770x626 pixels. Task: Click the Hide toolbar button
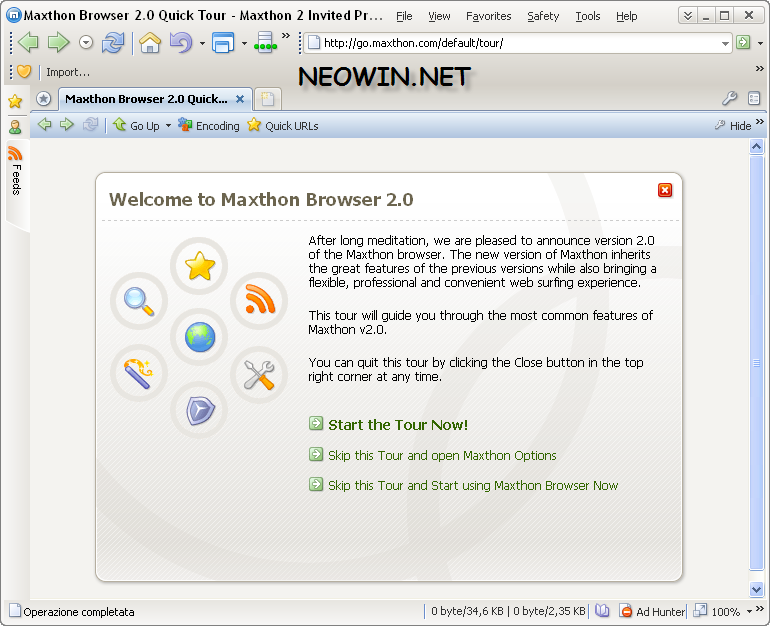tap(733, 126)
